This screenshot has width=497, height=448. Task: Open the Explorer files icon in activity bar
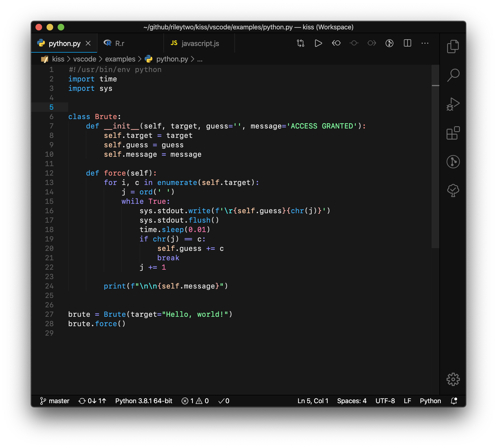click(453, 46)
